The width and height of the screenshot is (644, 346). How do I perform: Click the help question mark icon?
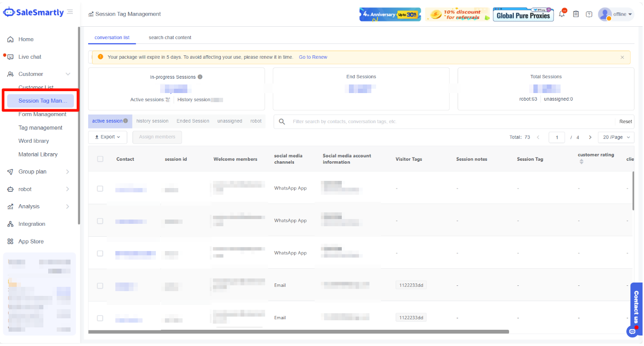(589, 14)
